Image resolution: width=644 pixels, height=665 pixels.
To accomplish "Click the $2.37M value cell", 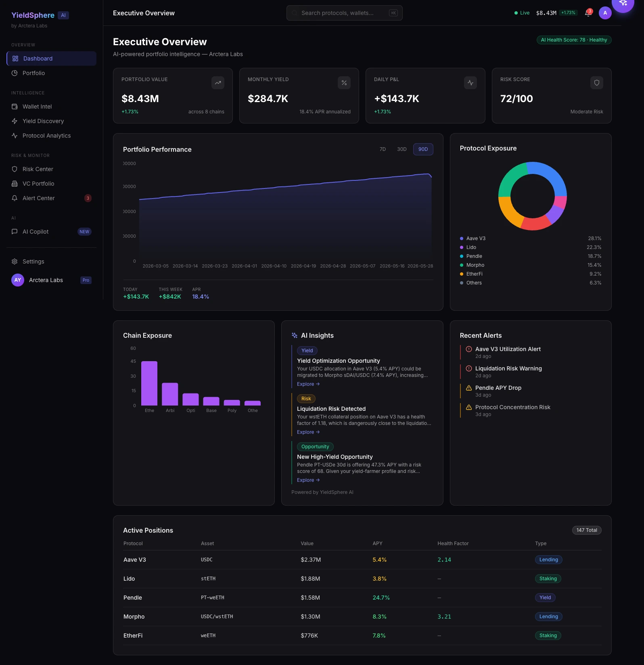I will [x=311, y=560].
